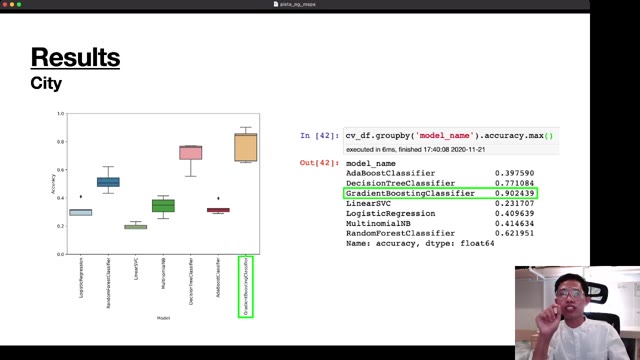Click the 0.4 tick on the y-axis
The image size is (640, 360).
point(60,198)
